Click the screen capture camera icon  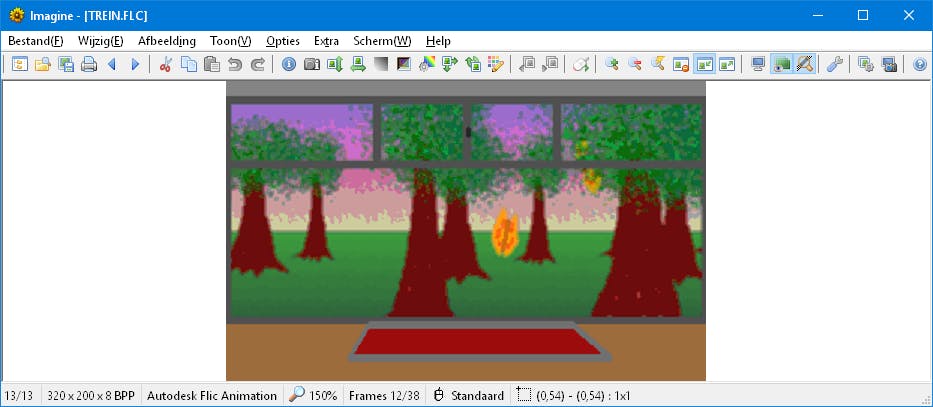(890, 64)
